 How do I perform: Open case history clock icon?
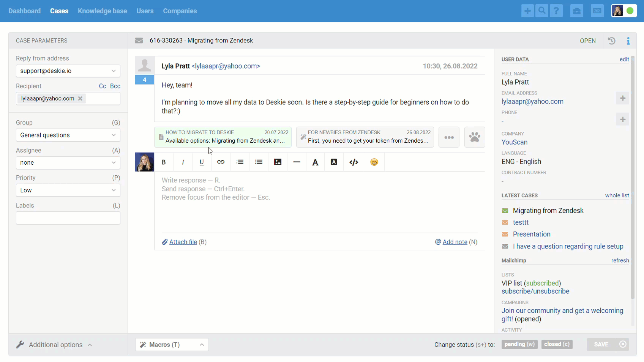click(x=612, y=41)
